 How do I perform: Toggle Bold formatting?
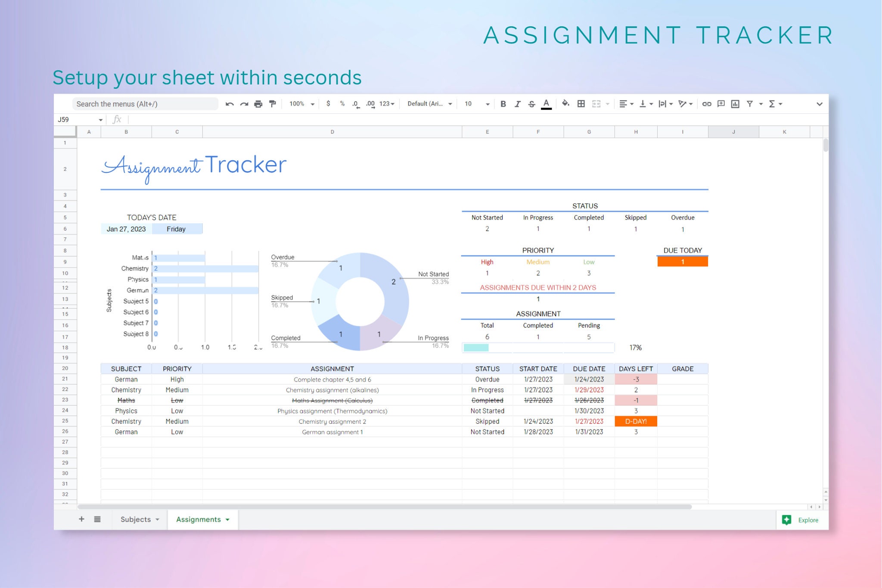503,104
